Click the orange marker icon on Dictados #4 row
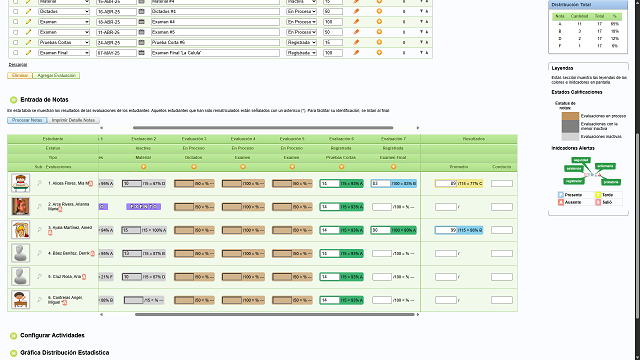The height and width of the screenshot is (360, 640). tap(356, 11)
